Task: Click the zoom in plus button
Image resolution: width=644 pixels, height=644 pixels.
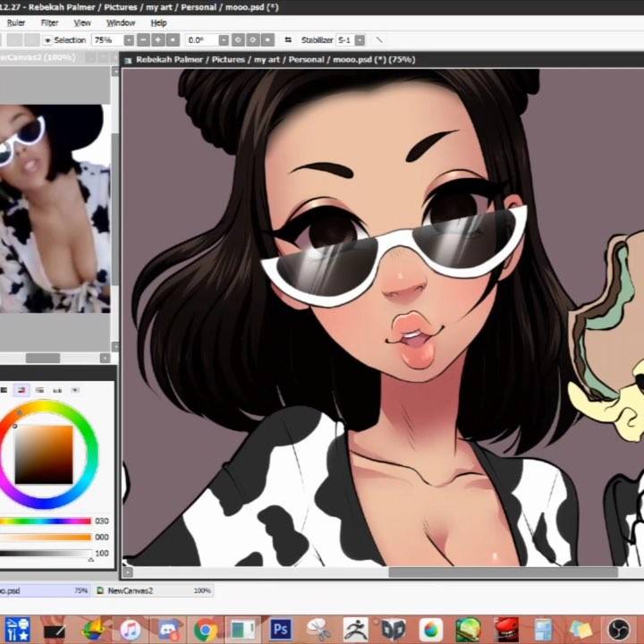Action: pos(158,40)
